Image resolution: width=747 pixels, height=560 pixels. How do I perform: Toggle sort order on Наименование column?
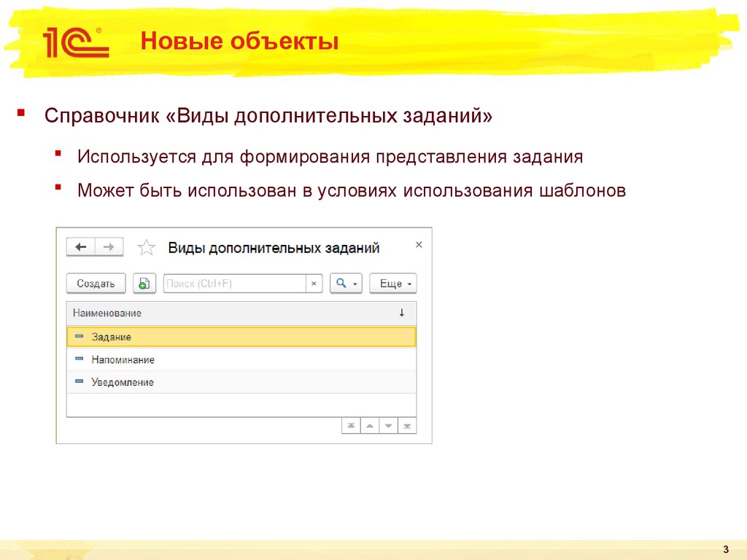[x=398, y=314]
